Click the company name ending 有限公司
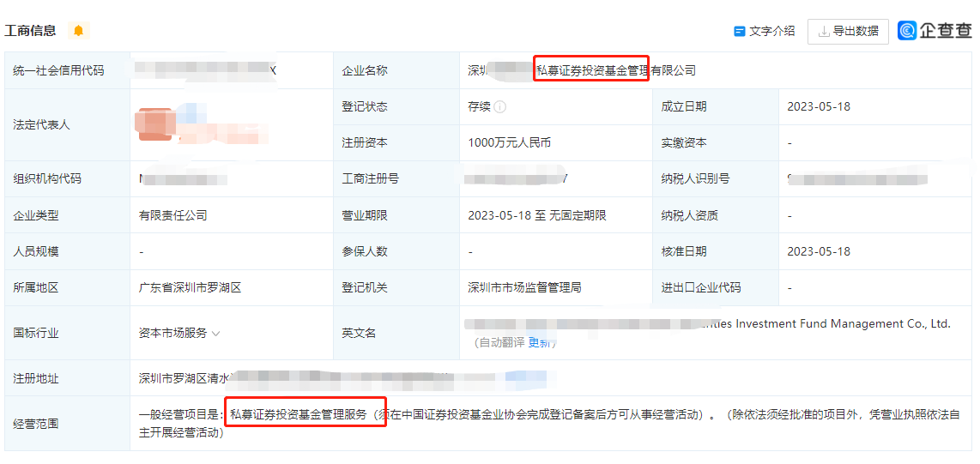The image size is (980, 464). point(582,70)
